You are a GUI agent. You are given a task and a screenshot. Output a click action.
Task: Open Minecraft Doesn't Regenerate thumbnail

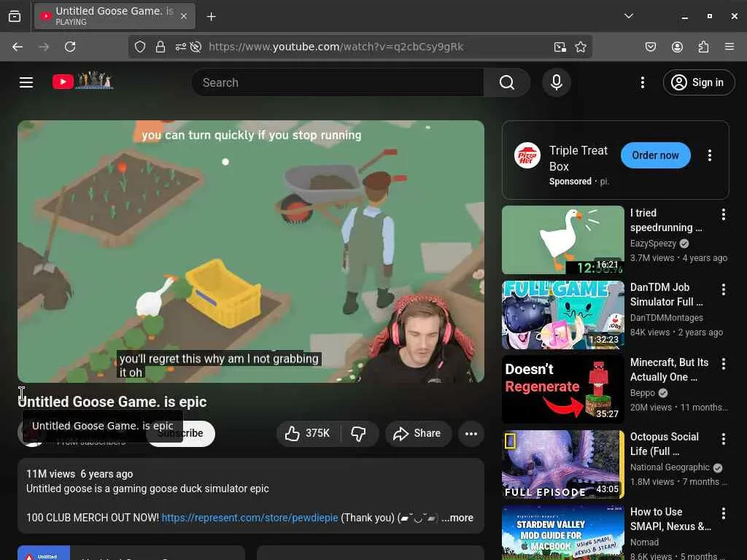point(562,389)
